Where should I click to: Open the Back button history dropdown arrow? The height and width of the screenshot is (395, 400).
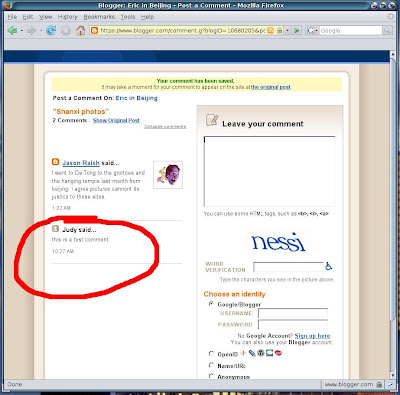(x=22, y=31)
